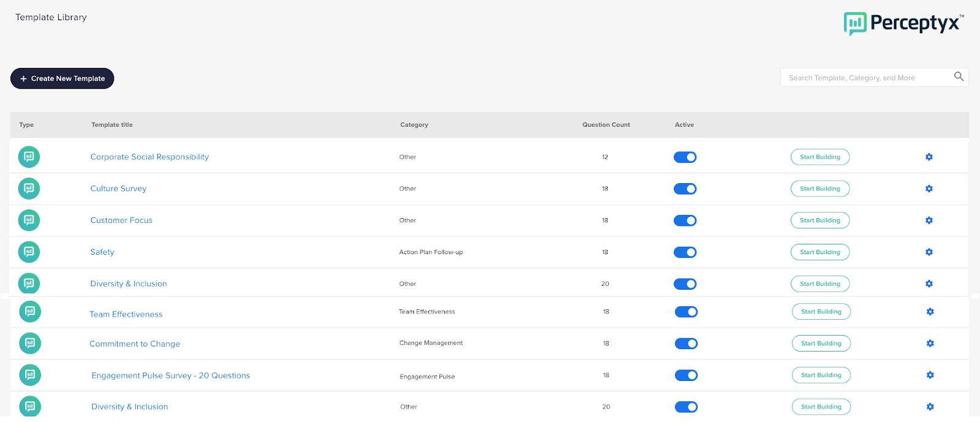Open settings gear for Culture Survey
Viewport: 980px width, 422px height.
929,189
